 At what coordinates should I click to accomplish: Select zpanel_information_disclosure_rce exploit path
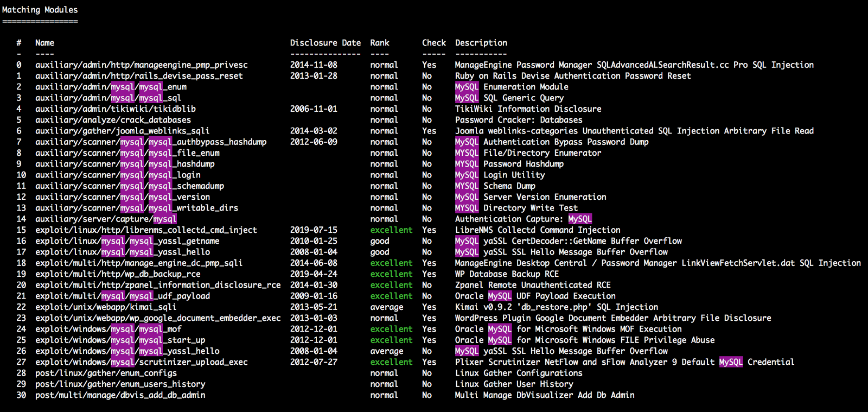tap(158, 285)
